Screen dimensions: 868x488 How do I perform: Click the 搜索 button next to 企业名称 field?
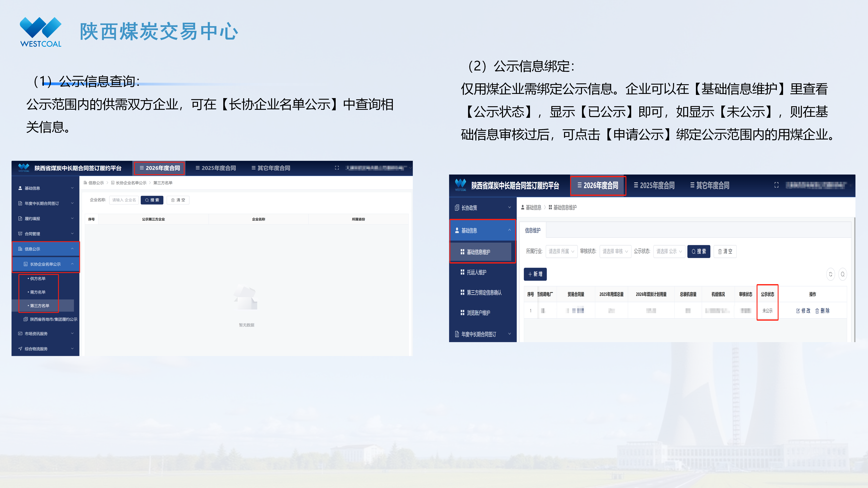152,200
